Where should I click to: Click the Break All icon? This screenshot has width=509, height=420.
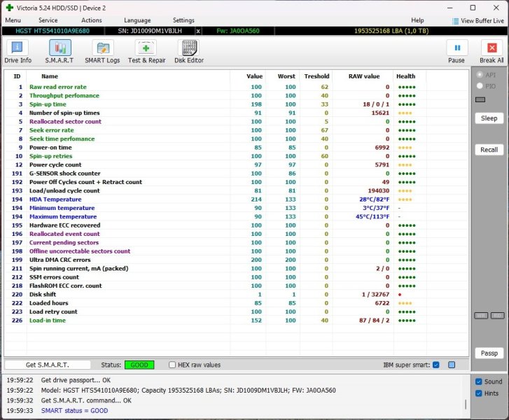491,52
